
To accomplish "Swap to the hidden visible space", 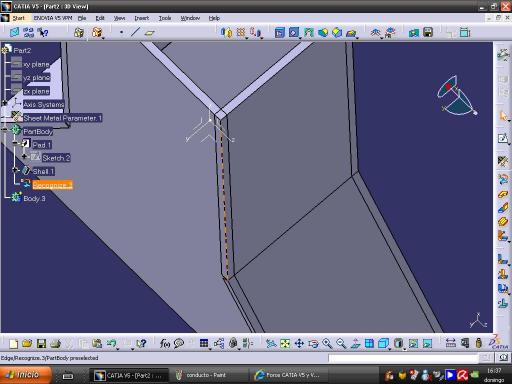I will (427, 343).
